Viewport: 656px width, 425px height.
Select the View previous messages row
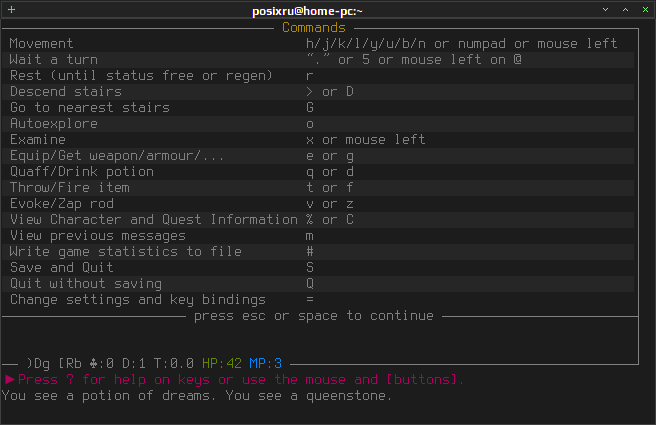318,236
